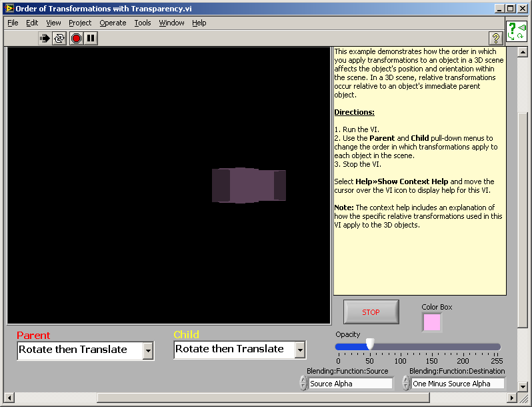The image size is (532, 407).
Task: Click the red Abort Execution icon
Action: (77, 38)
